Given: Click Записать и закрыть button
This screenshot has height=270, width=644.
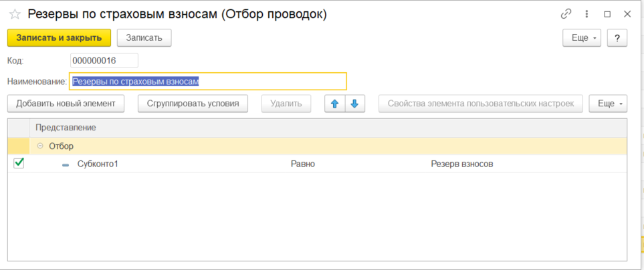Looking at the screenshot, I should pyautogui.click(x=59, y=38).
